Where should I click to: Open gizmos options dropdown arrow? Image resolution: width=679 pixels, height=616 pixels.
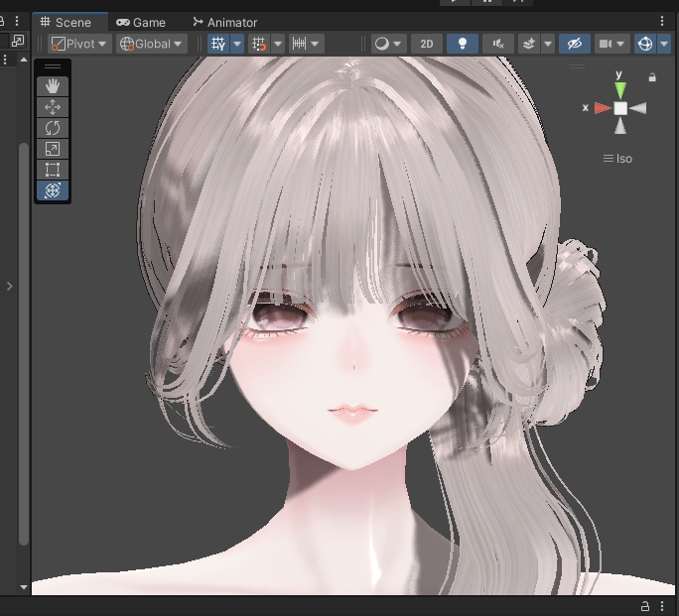(x=664, y=44)
